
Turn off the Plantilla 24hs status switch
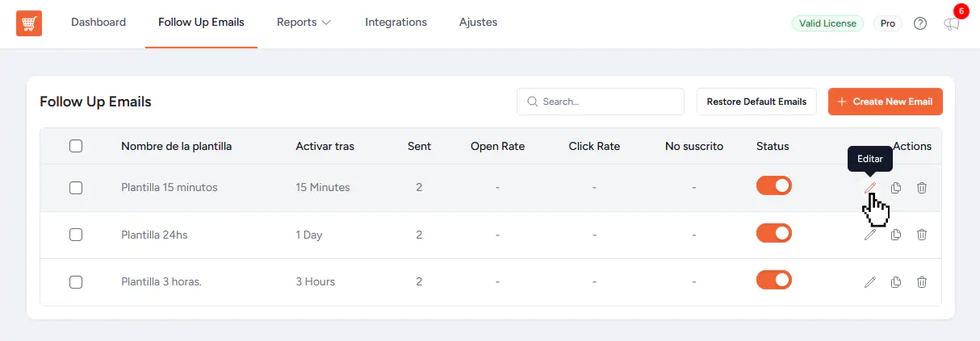click(x=773, y=234)
